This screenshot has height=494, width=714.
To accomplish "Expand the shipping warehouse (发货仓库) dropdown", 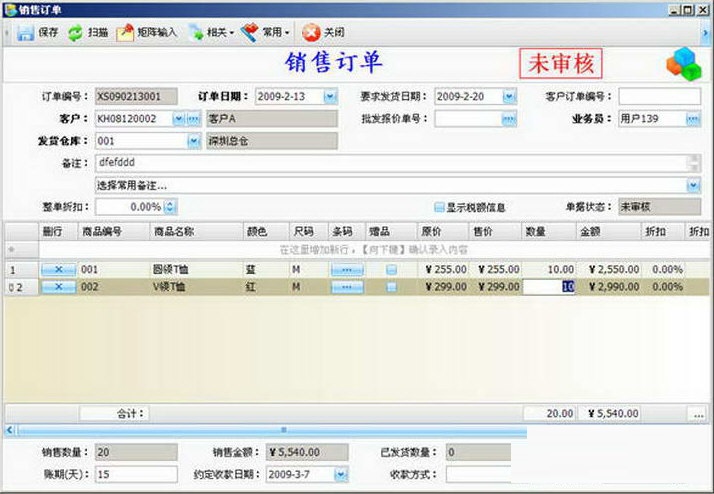I will click(194, 142).
